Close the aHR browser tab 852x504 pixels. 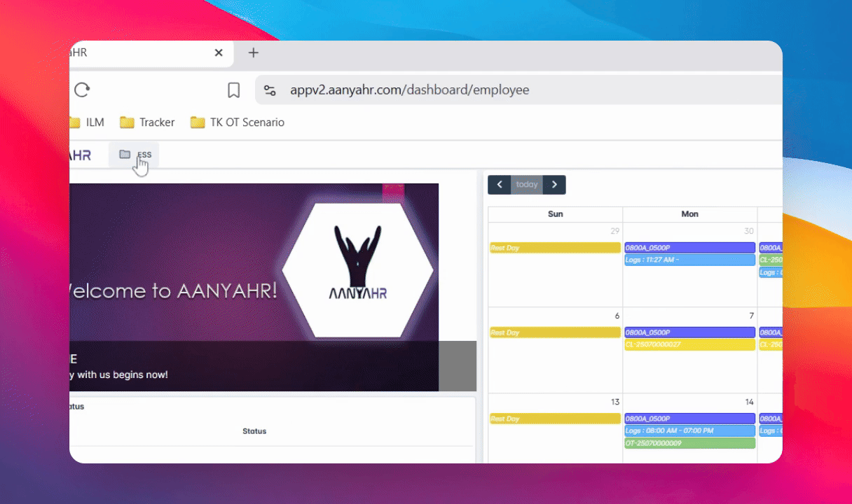coord(219,52)
